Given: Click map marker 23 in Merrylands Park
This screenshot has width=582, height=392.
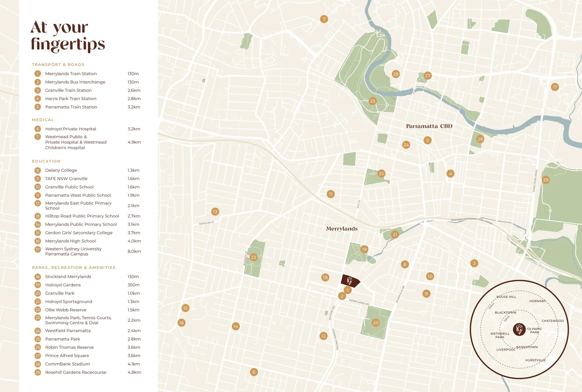Looking at the screenshot, I should 254,257.
